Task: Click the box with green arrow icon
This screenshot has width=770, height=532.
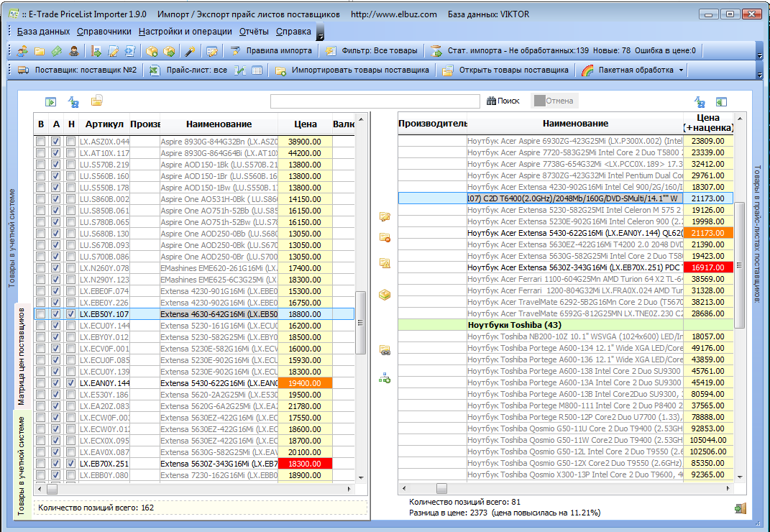Action: click(169, 50)
